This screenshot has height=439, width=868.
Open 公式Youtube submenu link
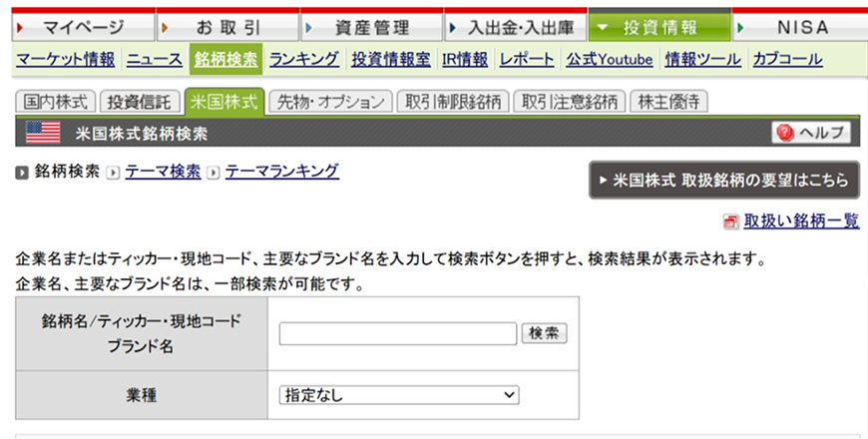pyautogui.click(x=609, y=59)
